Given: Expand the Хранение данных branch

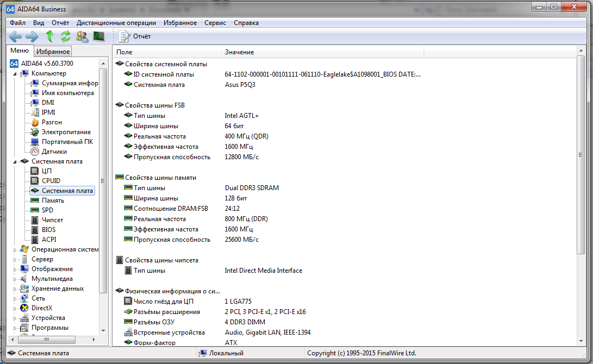Looking at the screenshot, I should (15, 289).
